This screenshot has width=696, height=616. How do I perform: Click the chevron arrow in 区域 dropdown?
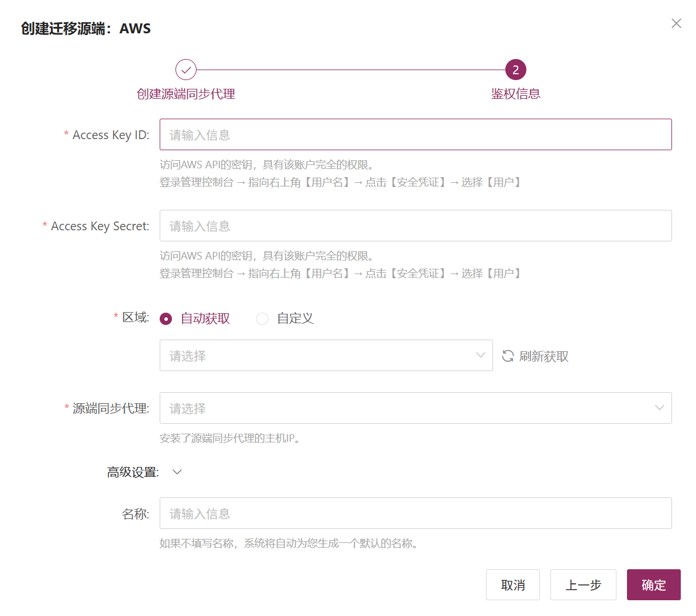click(x=480, y=355)
